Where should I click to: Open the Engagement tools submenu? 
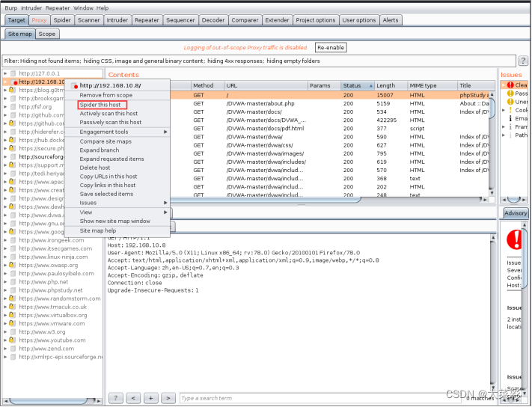click(117, 132)
